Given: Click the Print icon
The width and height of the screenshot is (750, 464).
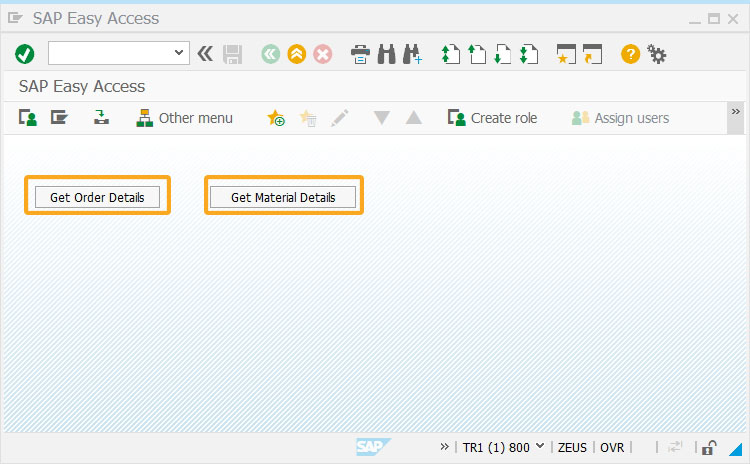Looking at the screenshot, I should (x=360, y=54).
